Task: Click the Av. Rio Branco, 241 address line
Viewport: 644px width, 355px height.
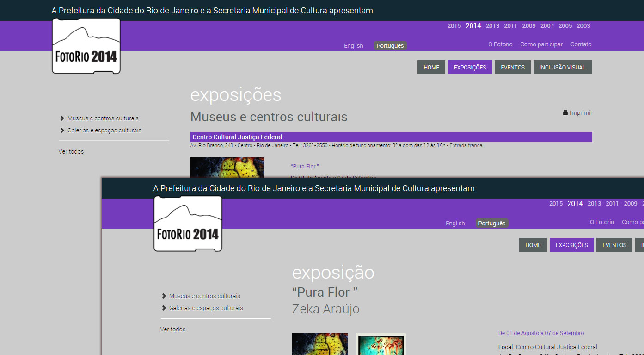Action: click(x=336, y=145)
